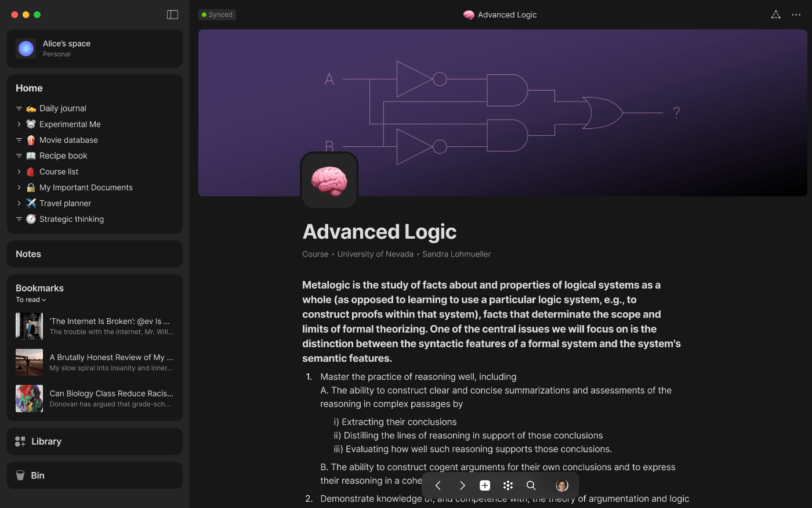Image resolution: width=812 pixels, height=508 pixels.
Task: Click the brain page icon
Action: pos(329,181)
